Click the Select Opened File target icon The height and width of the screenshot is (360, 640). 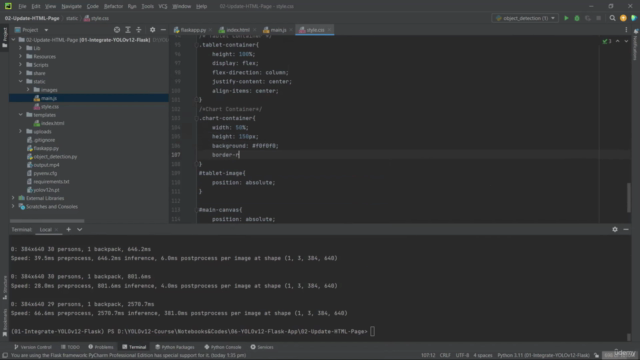click(x=117, y=30)
